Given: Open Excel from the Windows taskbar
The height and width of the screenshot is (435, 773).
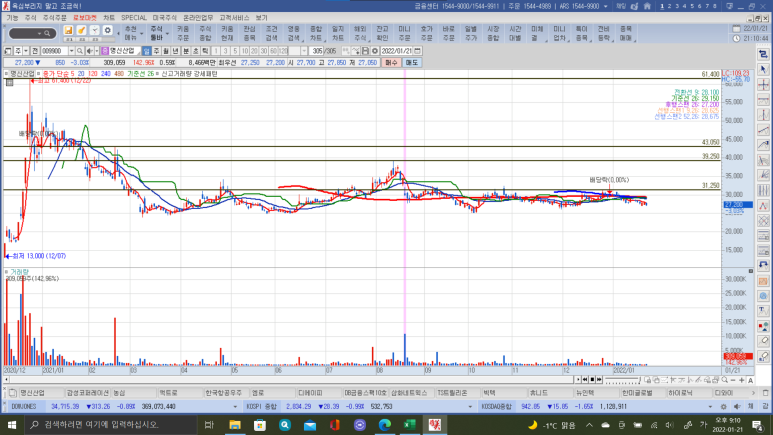Looking at the screenshot, I should click(x=410, y=425).
